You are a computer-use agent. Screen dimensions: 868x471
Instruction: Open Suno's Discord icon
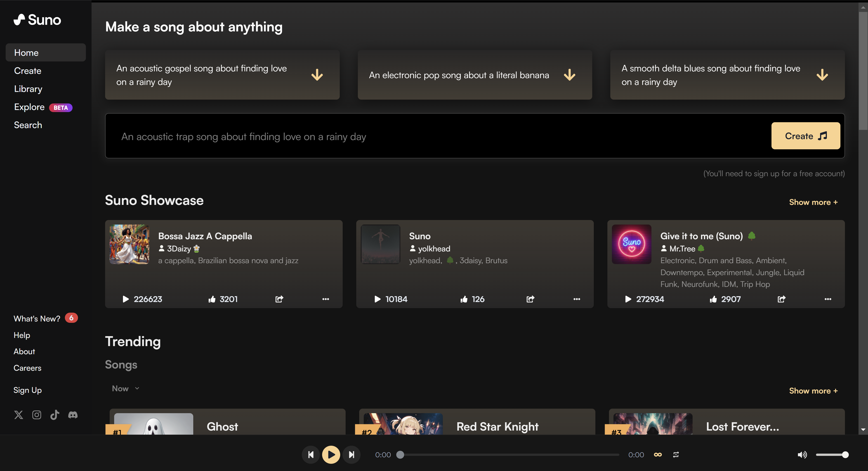pos(73,415)
